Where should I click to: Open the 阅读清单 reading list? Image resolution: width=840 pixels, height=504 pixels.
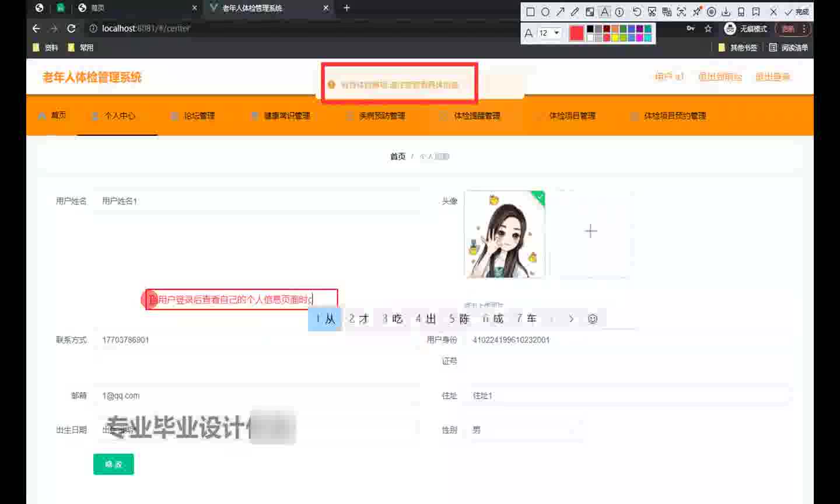click(x=788, y=47)
